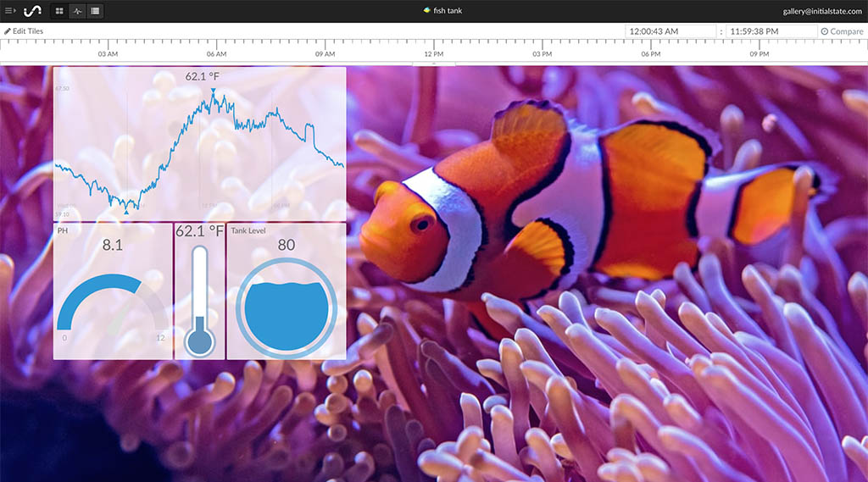Click the 03 AM timeline mark

tap(108, 53)
